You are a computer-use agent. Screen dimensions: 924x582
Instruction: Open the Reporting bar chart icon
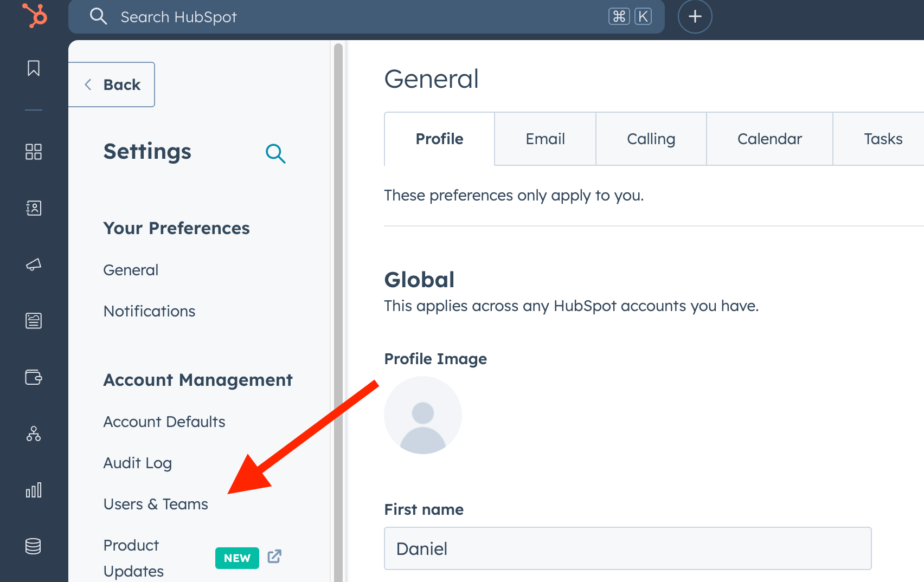point(34,490)
